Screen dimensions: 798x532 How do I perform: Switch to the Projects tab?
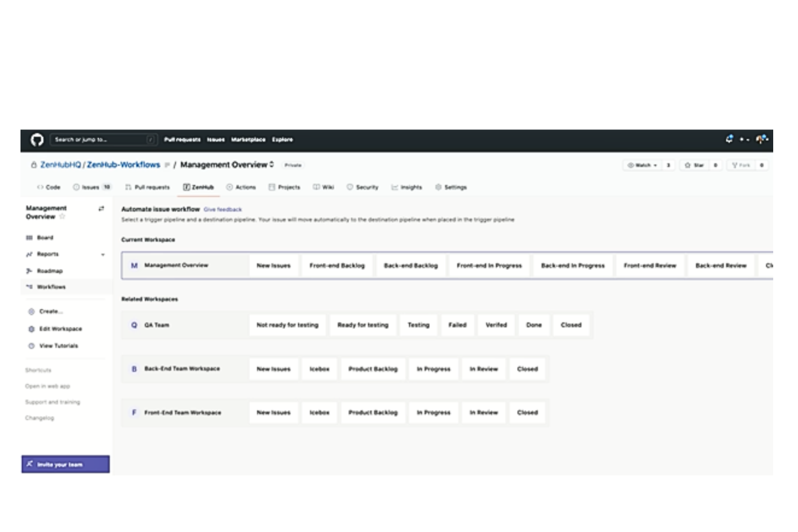[x=284, y=188]
